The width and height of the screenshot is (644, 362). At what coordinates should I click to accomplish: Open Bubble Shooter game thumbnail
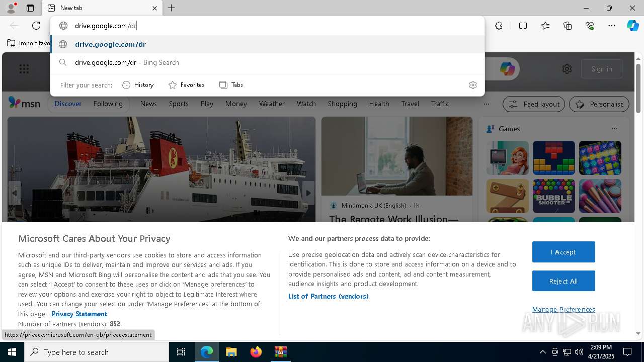click(x=553, y=196)
